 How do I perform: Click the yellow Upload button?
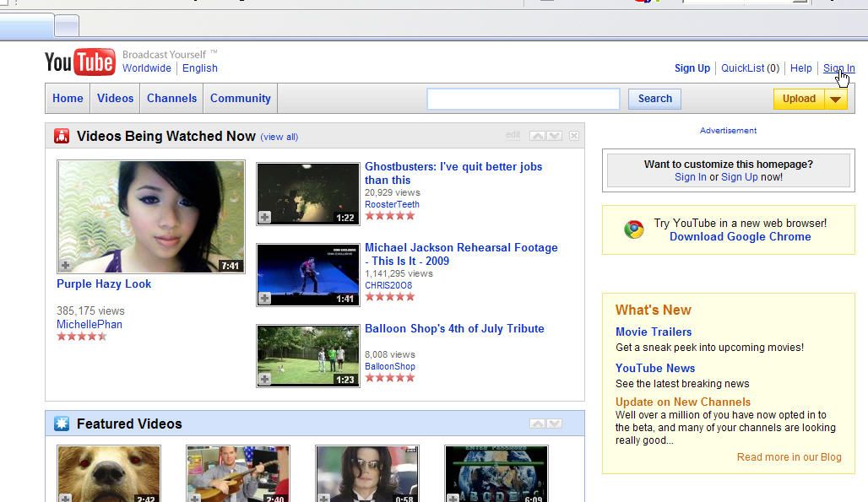(799, 99)
